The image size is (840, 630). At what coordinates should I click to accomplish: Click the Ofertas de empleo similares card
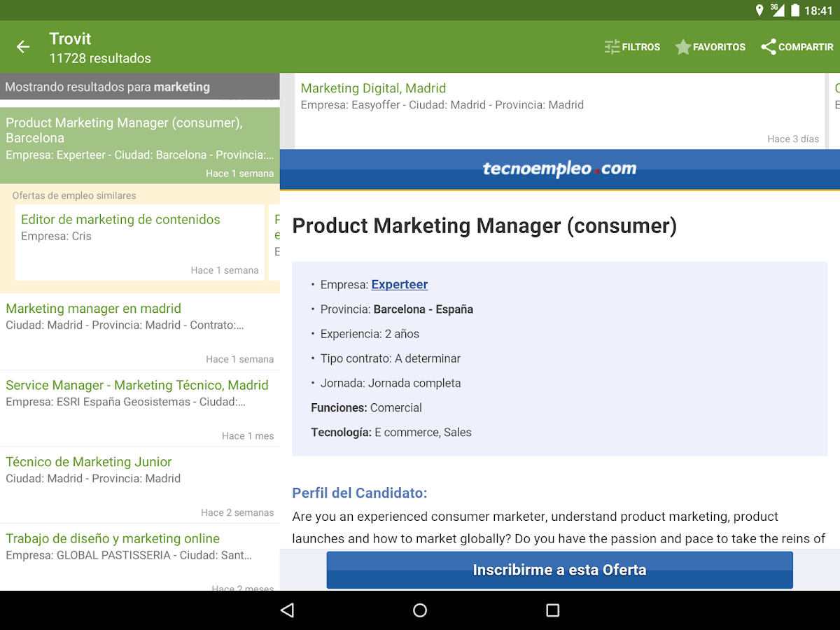[x=73, y=195]
